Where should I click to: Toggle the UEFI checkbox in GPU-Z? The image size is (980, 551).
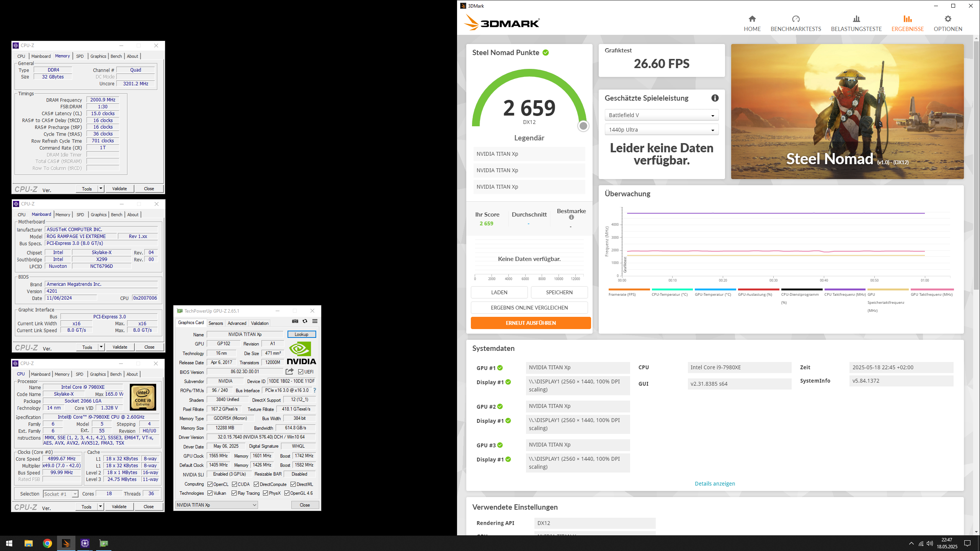(301, 372)
